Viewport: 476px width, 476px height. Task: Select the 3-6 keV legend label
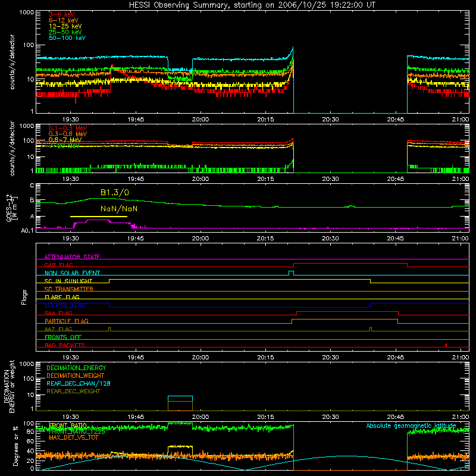[61, 14]
